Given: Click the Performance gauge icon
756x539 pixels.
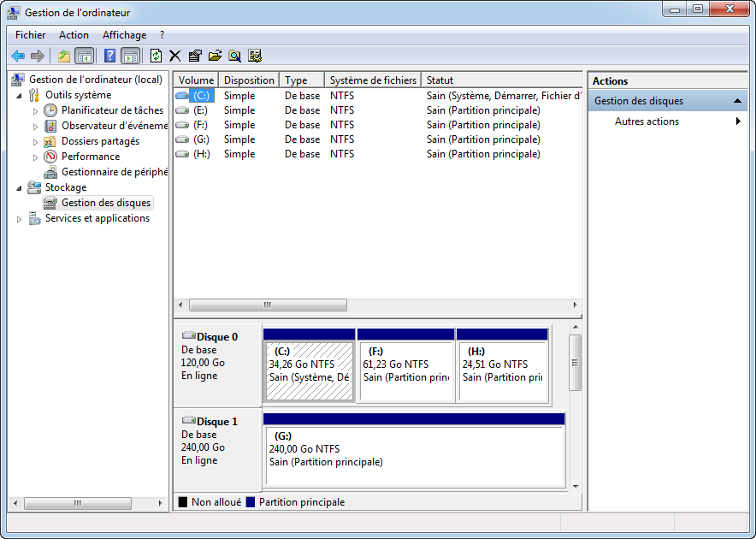Looking at the screenshot, I should coord(50,157).
